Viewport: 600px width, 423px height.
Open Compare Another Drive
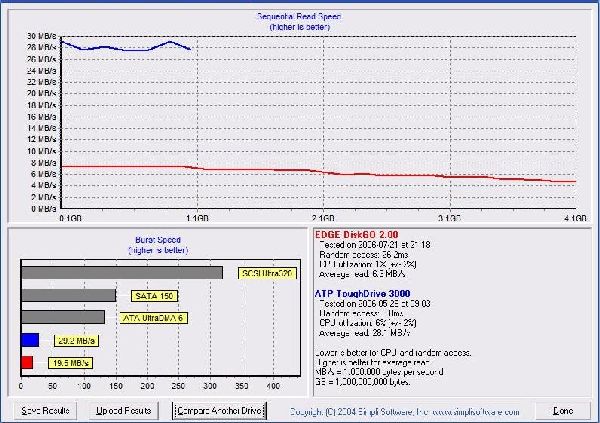(217, 410)
